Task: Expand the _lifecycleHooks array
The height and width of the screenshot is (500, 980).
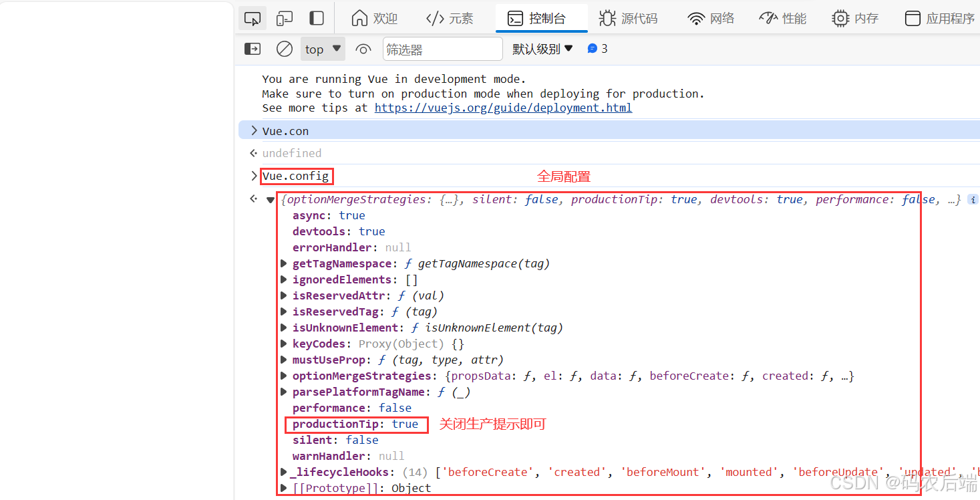Action: pos(283,472)
